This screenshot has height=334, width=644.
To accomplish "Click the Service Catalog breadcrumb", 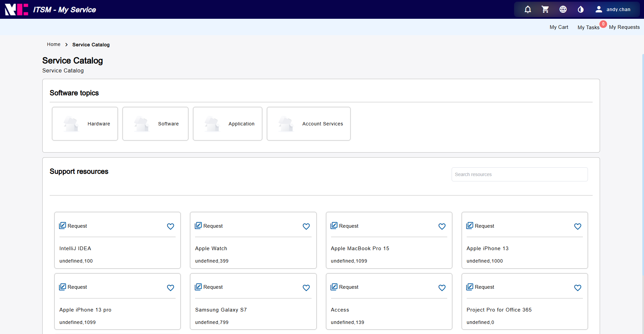I will pyautogui.click(x=91, y=45).
